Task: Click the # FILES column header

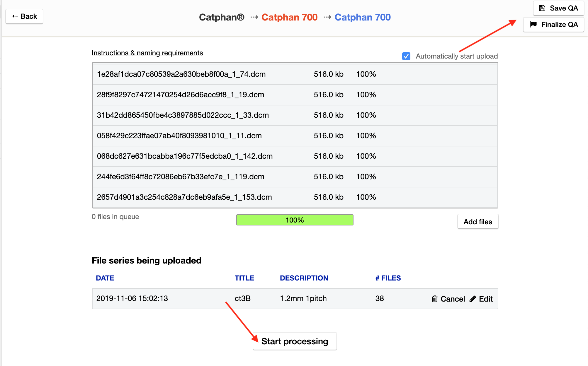Action: (388, 278)
